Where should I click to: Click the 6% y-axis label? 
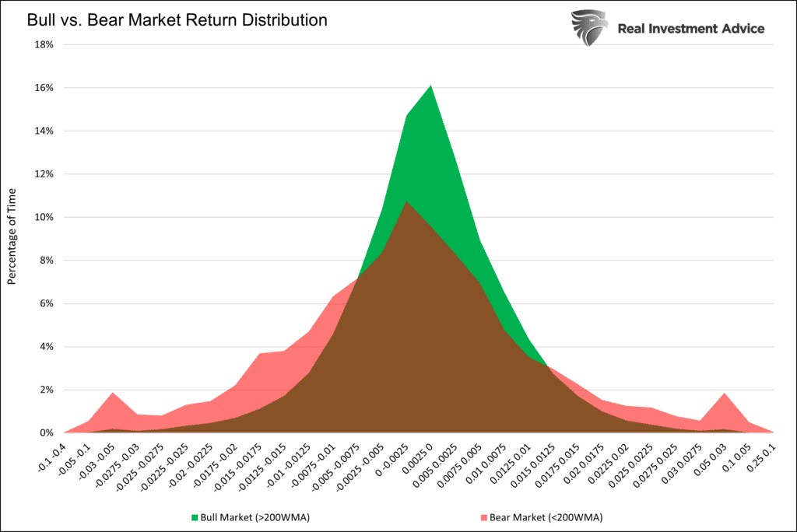[46, 304]
